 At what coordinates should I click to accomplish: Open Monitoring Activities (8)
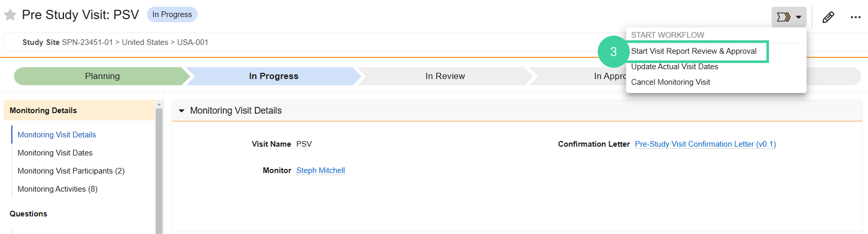point(57,189)
